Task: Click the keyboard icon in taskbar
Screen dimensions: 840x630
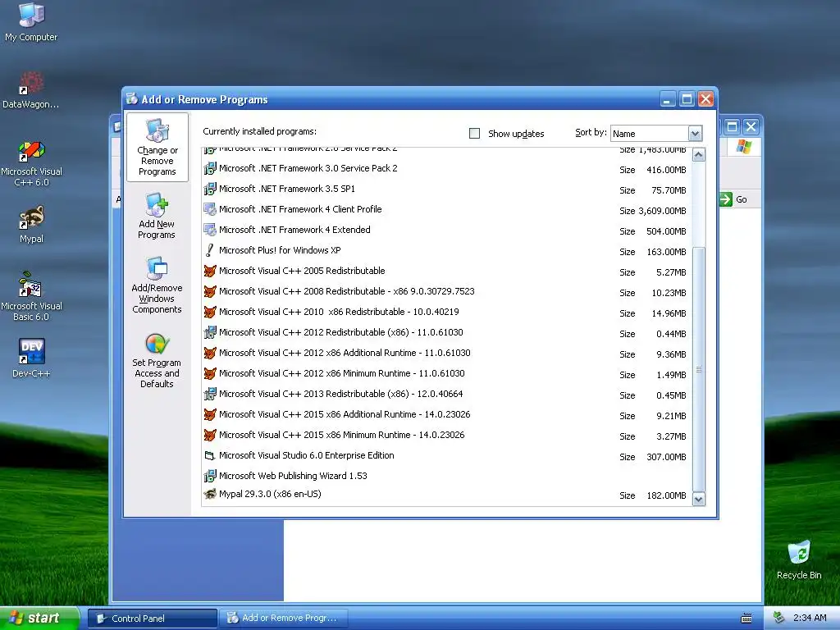Action: tap(746, 619)
